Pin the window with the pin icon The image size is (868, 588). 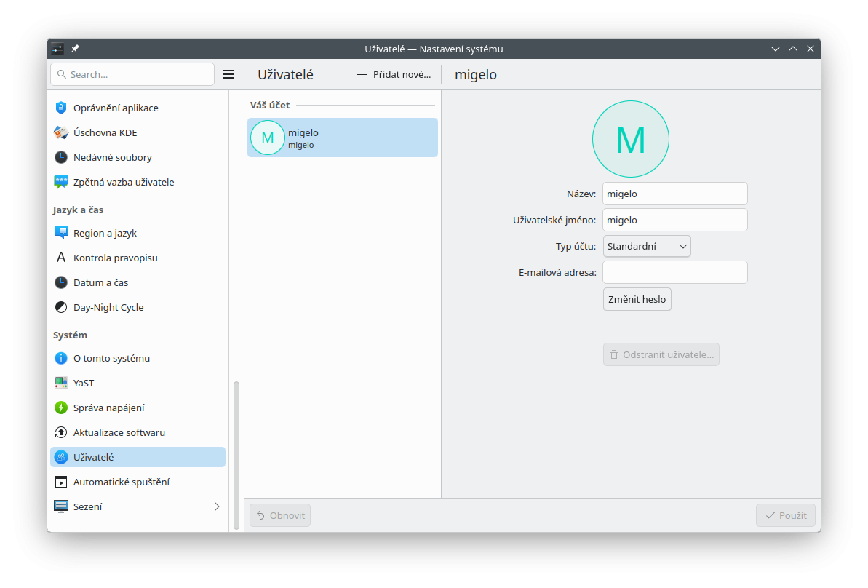pyautogui.click(x=75, y=49)
